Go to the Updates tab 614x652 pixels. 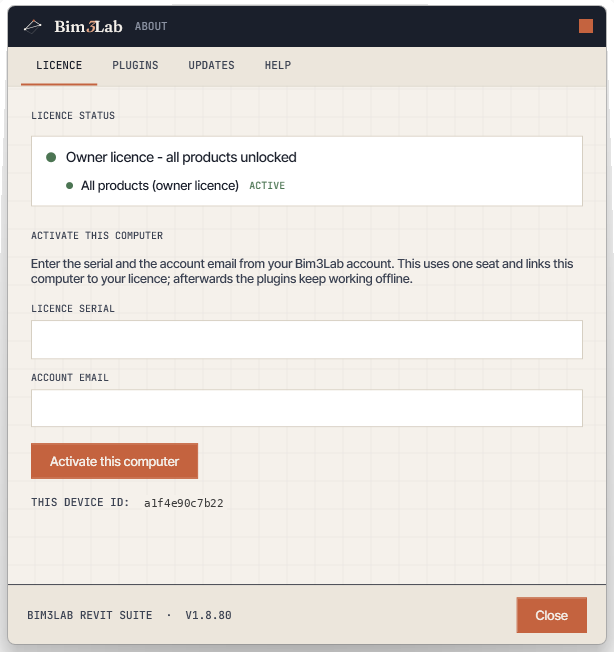tap(211, 65)
